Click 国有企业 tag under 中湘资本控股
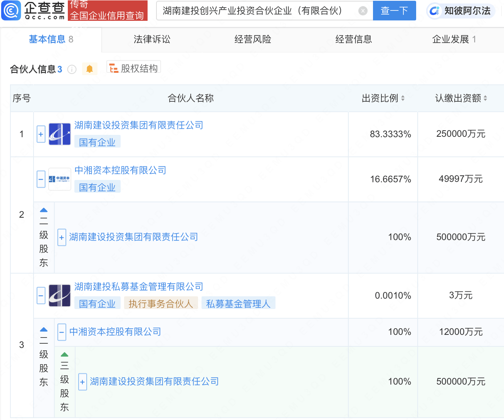The width and height of the screenshot is (504, 420). (97, 187)
